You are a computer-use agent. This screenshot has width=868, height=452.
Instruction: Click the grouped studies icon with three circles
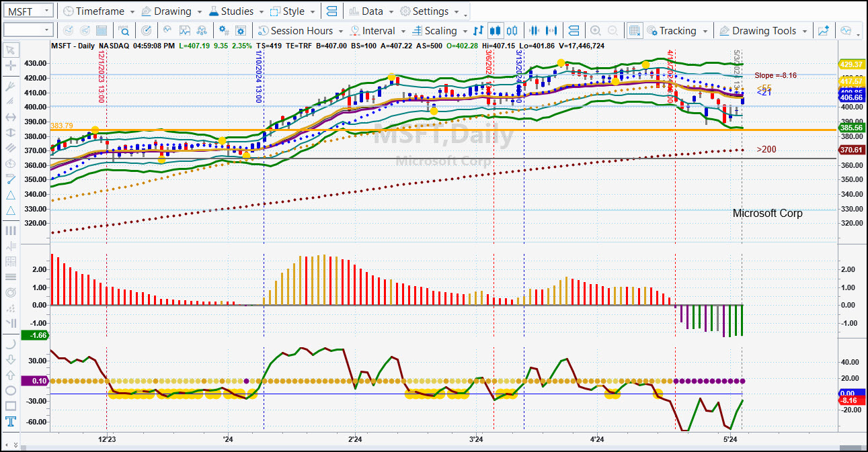(202, 31)
